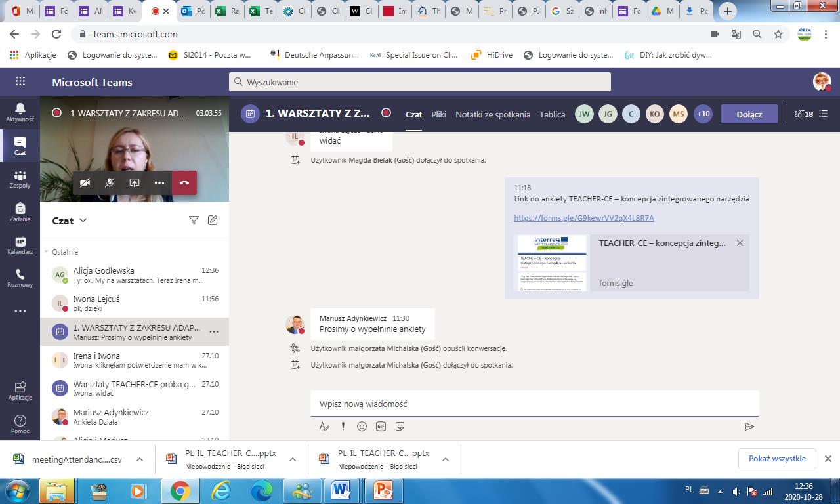Open Irena i Iwona chat

click(135, 360)
